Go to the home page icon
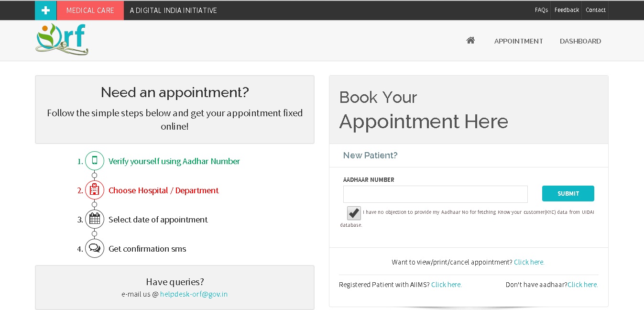The height and width of the screenshot is (310, 644). (x=470, y=41)
